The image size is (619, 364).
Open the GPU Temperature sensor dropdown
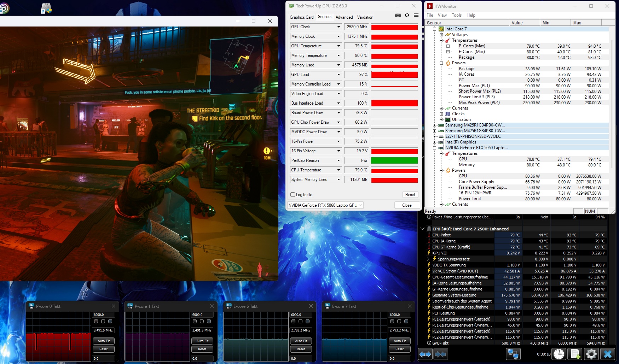click(x=339, y=46)
